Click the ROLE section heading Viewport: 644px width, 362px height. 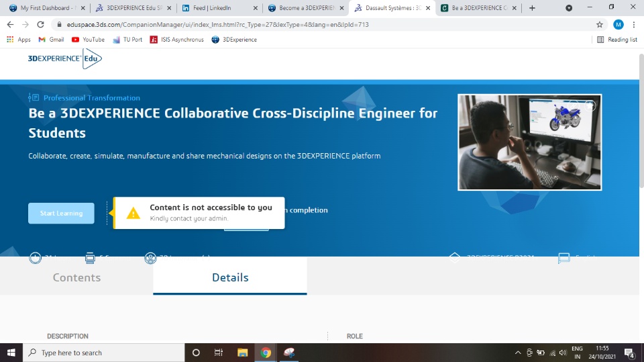(354, 336)
